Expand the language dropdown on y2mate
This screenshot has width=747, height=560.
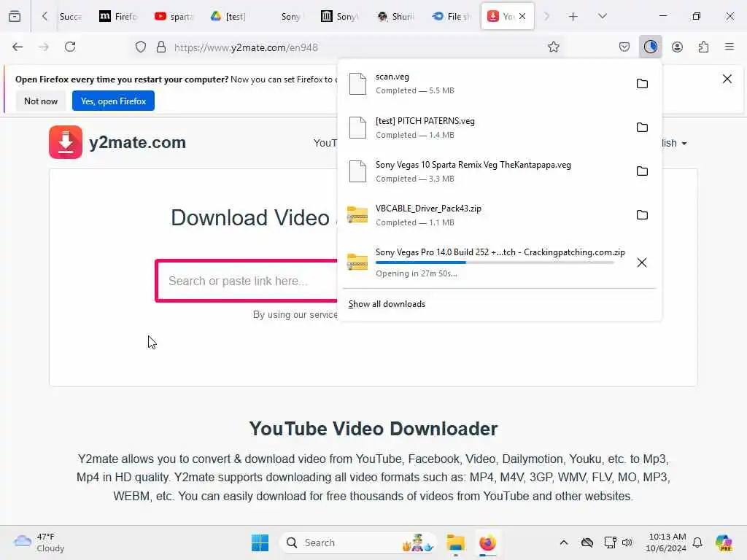coord(674,143)
